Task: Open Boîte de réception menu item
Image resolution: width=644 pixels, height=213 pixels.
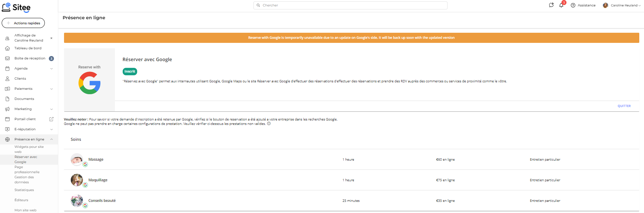Action: 30,58
